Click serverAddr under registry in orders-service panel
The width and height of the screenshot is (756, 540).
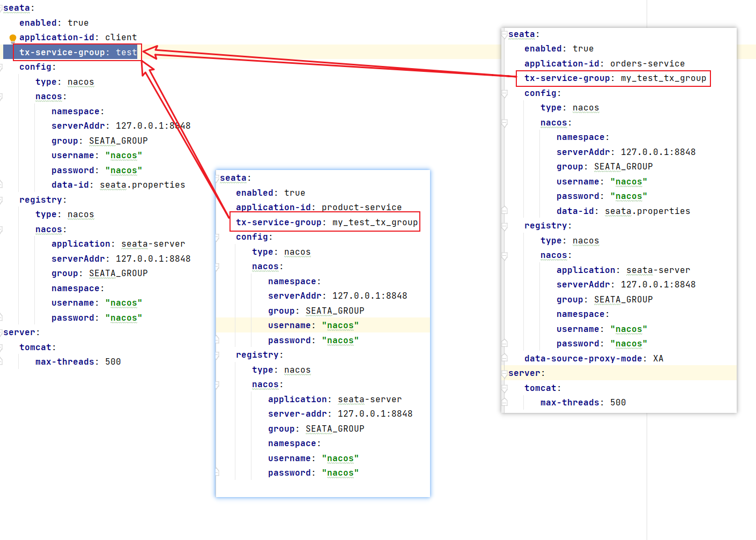click(x=626, y=285)
